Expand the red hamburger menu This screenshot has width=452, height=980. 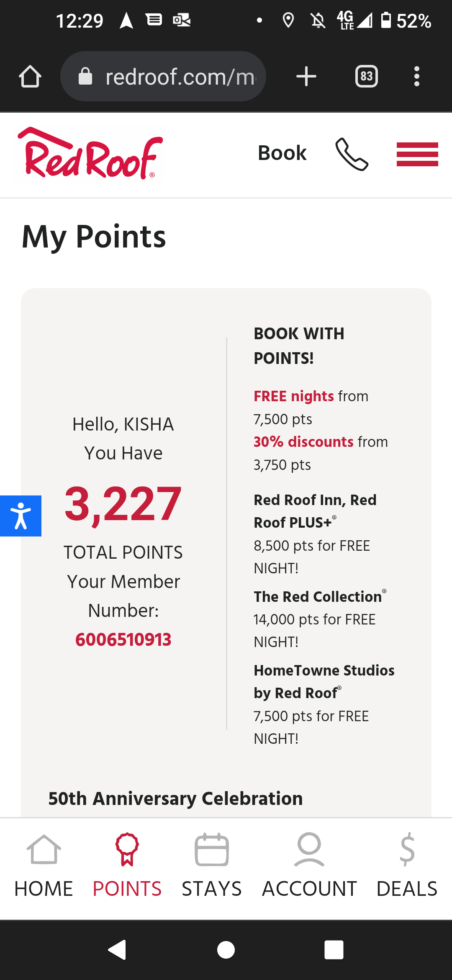coord(417,154)
